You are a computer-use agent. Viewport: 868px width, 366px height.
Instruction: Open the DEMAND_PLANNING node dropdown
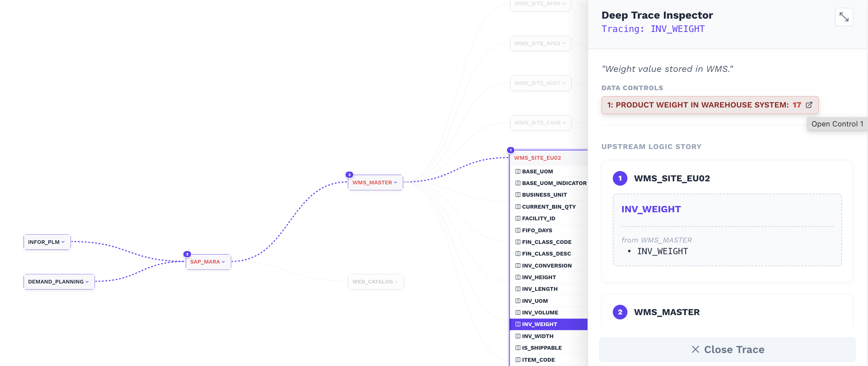(x=88, y=282)
